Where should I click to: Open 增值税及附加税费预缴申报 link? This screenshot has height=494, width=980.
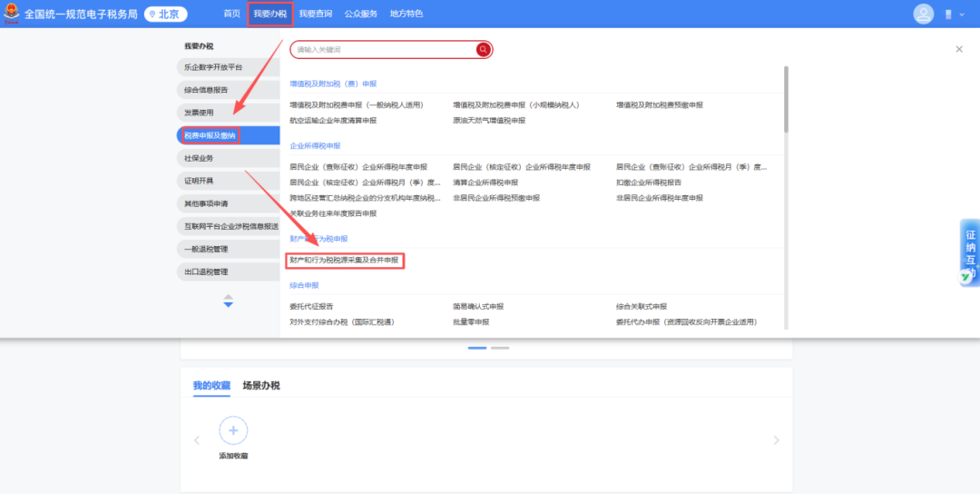[x=660, y=105]
